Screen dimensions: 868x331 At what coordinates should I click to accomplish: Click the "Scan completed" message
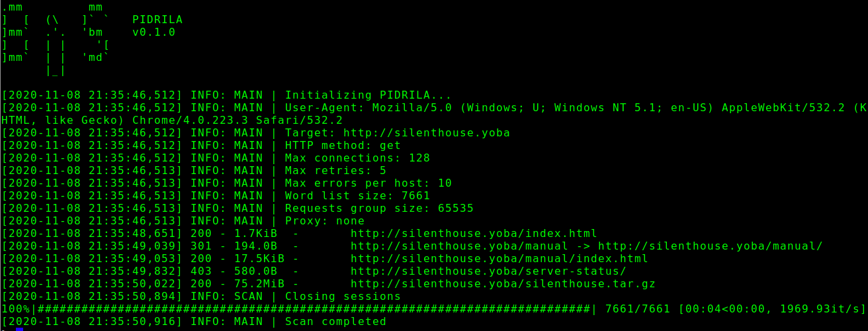coord(335,322)
